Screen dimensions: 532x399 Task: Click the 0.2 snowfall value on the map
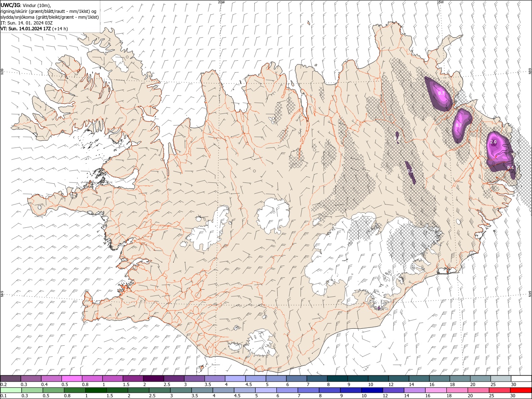(x=410, y=171)
